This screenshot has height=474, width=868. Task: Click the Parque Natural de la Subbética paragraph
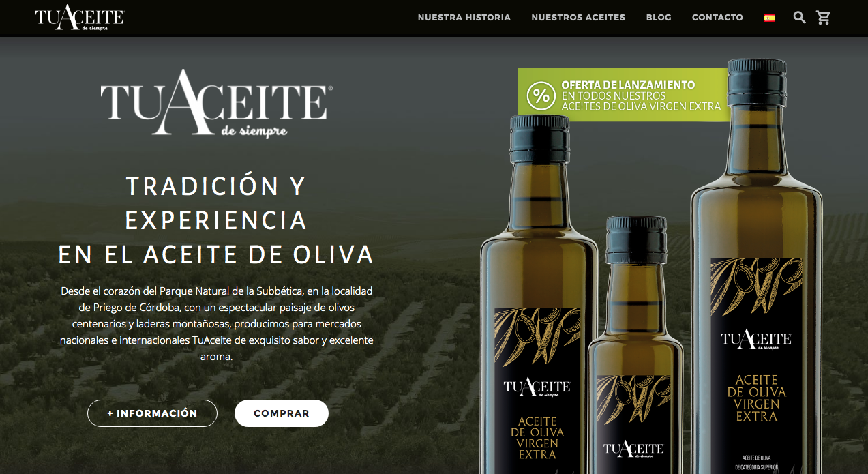[216, 323]
